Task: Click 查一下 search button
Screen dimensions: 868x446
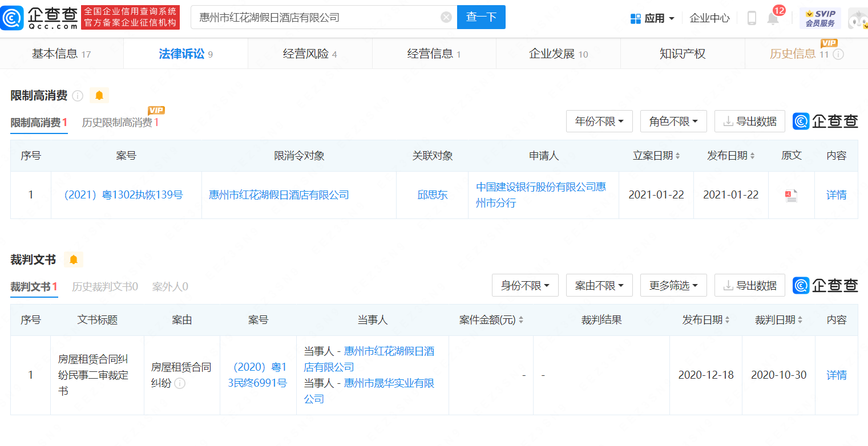Action: pyautogui.click(x=481, y=17)
